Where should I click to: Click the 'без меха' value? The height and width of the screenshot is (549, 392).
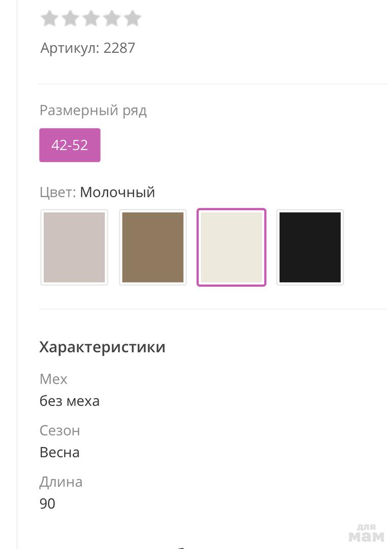point(70,401)
